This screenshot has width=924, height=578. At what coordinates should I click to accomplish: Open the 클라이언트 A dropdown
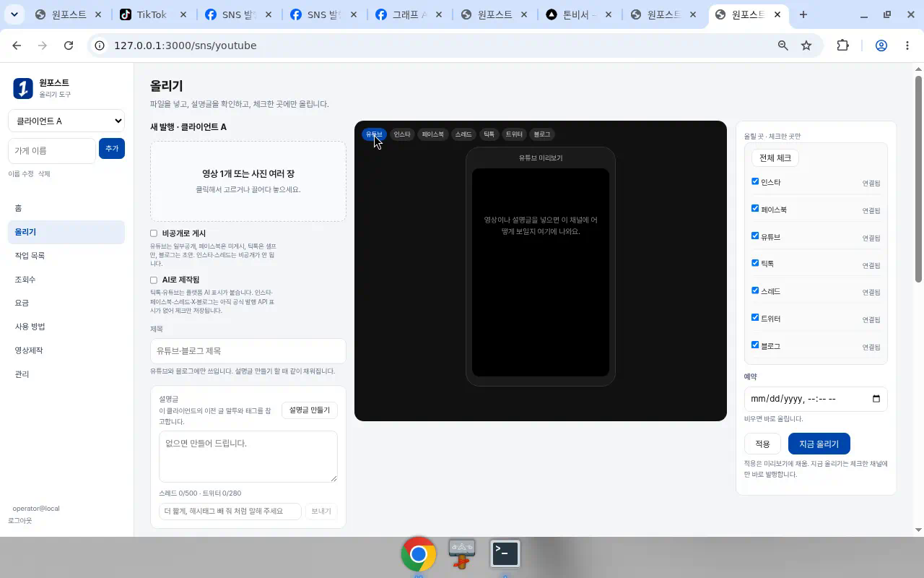coord(66,121)
